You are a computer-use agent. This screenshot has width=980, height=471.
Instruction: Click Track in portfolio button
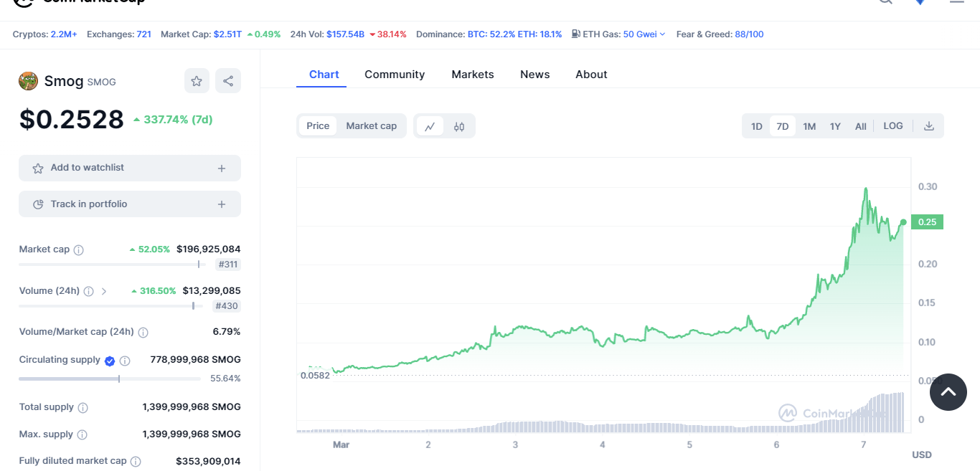click(130, 204)
